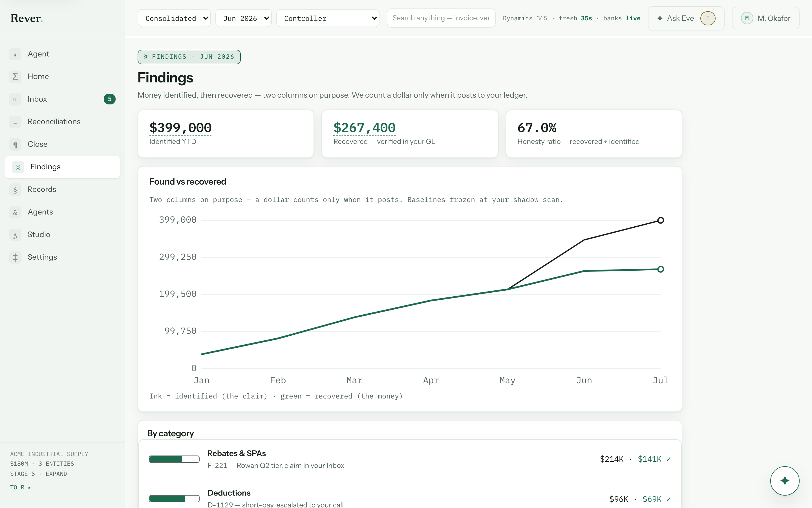Click the Reconciliations equals icon

click(15, 122)
